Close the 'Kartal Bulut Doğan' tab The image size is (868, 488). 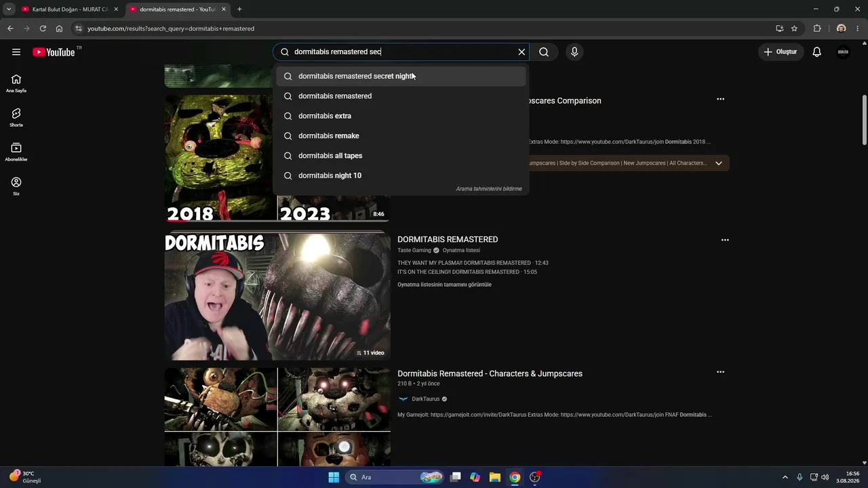116,9
